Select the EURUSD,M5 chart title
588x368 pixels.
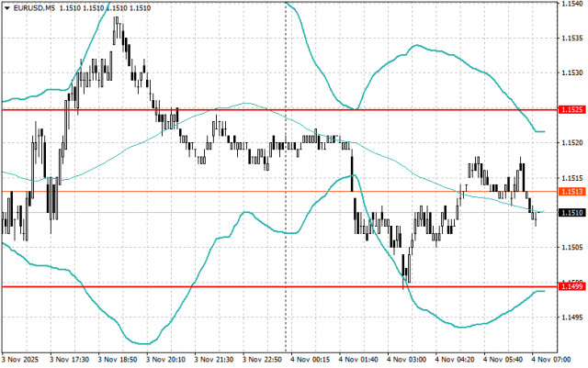point(34,8)
